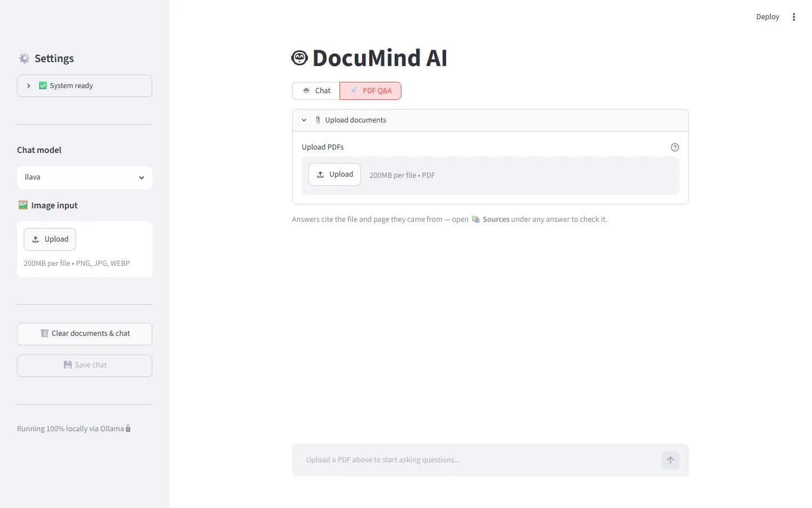
Task: Expand the System ready status panel
Action: [x=85, y=86]
